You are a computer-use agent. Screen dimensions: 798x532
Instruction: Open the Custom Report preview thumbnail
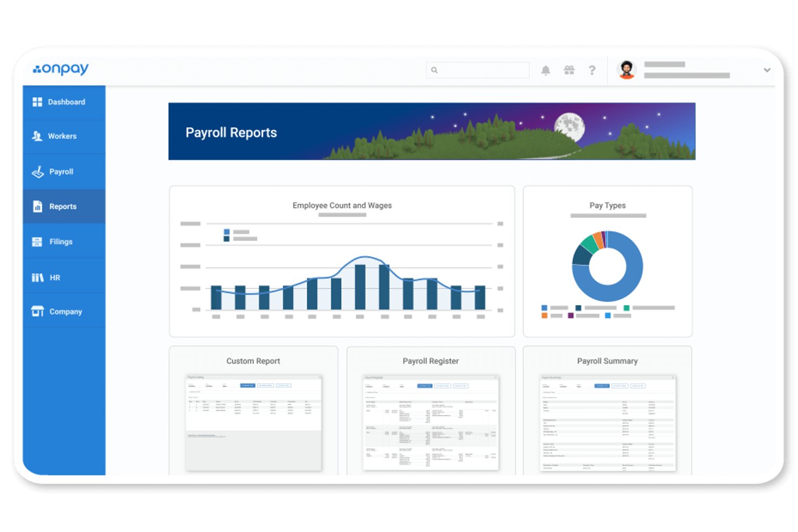coord(253,423)
